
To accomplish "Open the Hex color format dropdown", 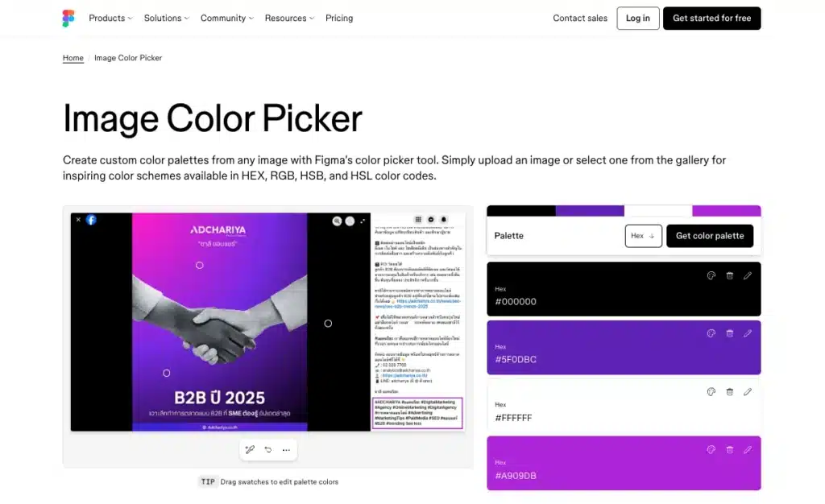I will pos(643,236).
